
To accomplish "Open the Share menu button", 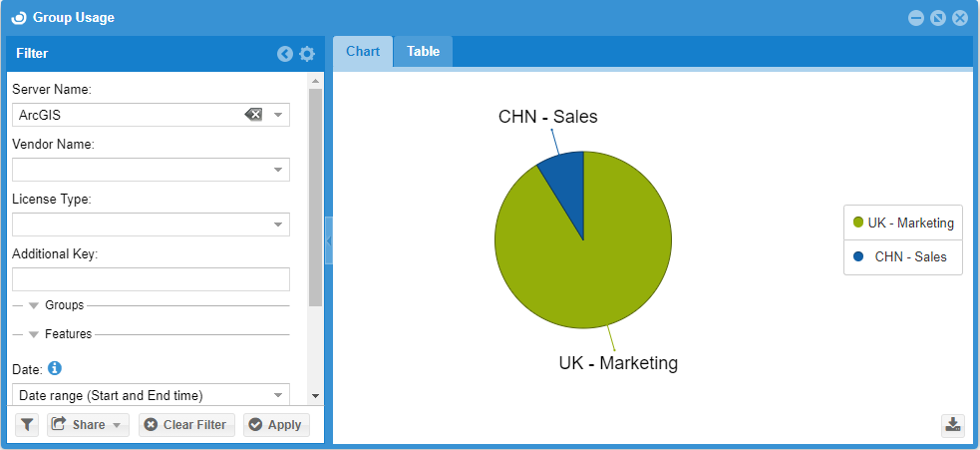I will click(x=88, y=425).
